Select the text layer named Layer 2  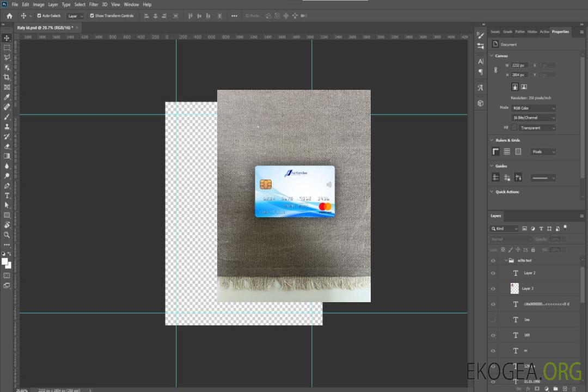tap(529, 273)
